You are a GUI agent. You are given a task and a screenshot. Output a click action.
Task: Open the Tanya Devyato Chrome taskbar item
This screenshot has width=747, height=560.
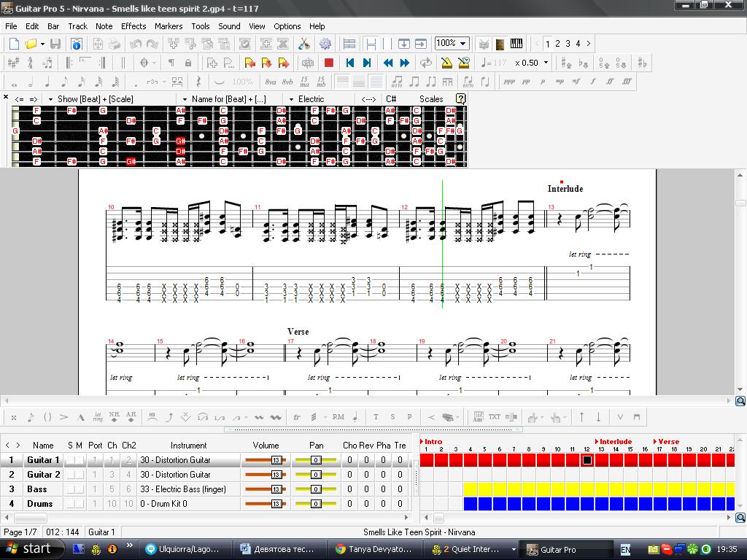[375, 549]
